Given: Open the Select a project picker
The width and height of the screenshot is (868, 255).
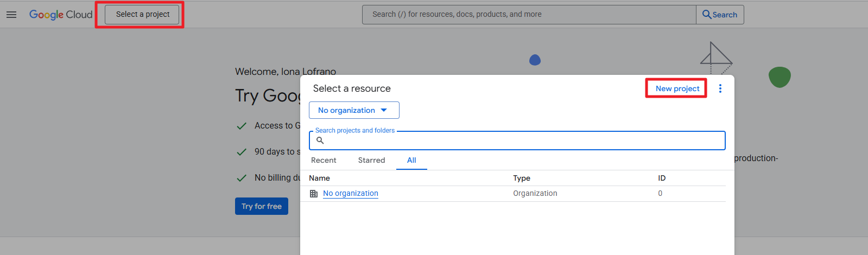Looking at the screenshot, I should point(142,15).
